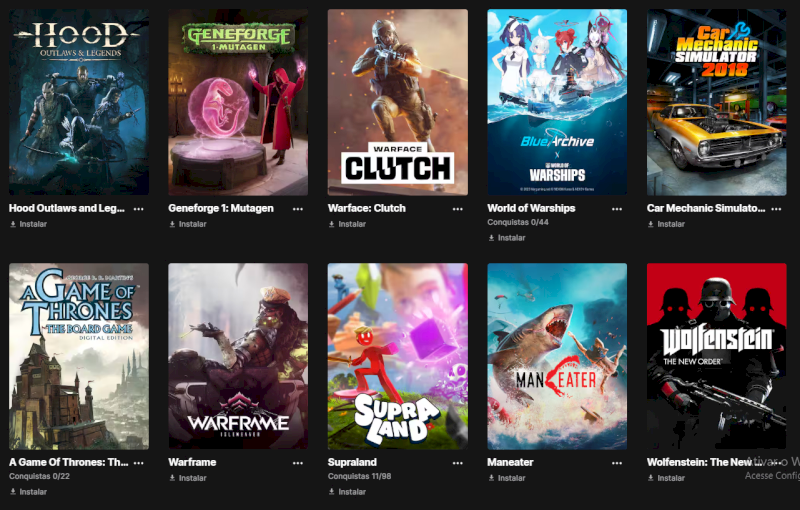Select the Wolfenstein: The New Order cover
Screen dimensions: 800x510
tap(716, 356)
